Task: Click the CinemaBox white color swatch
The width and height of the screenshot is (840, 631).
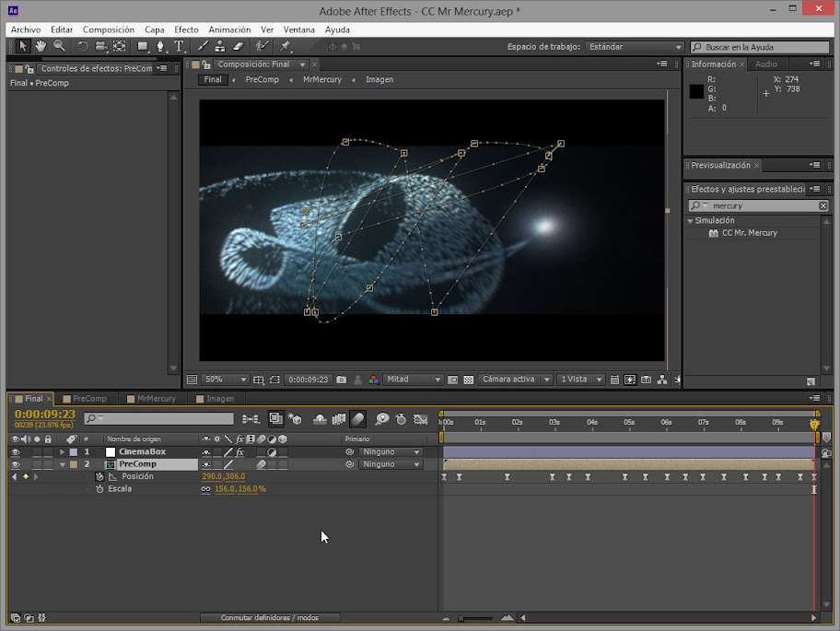Action: [111, 452]
